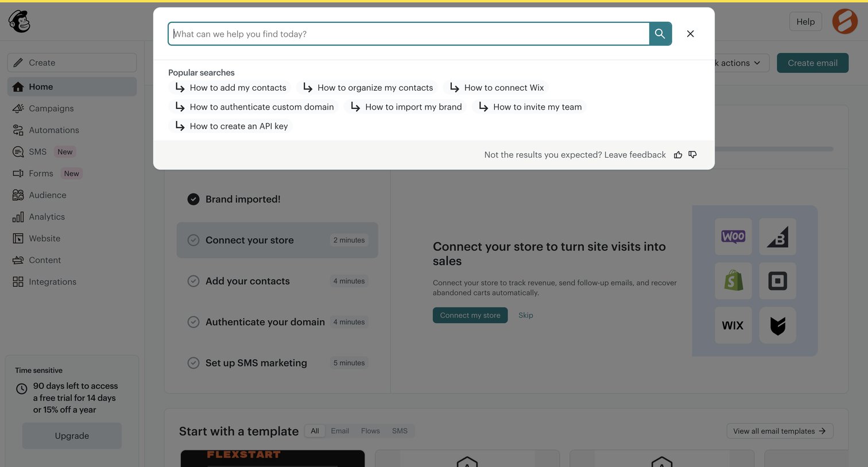Open the Integrations section
The image size is (868, 467).
(72, 282)
